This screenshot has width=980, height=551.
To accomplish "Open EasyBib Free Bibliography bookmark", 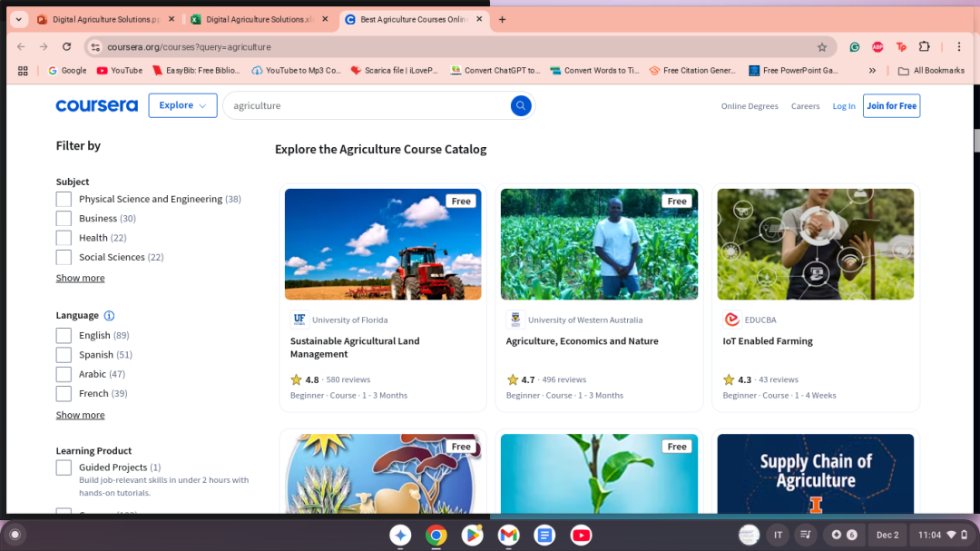I will [x=196, y=71].
